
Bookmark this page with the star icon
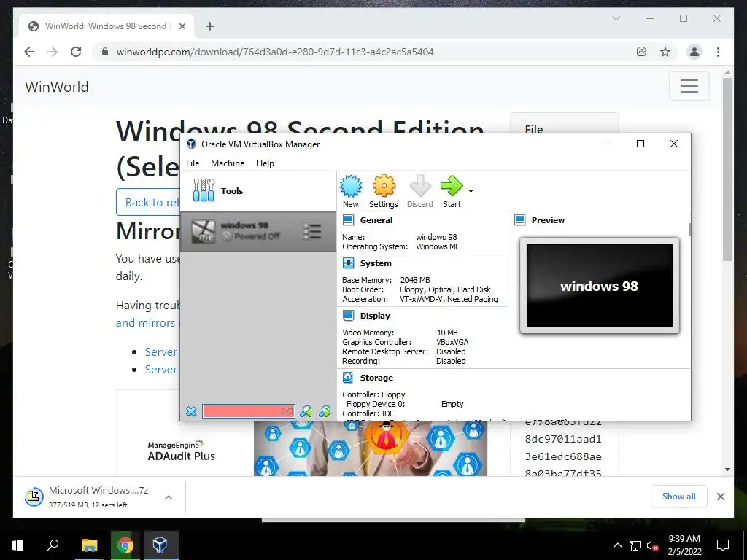665,52
